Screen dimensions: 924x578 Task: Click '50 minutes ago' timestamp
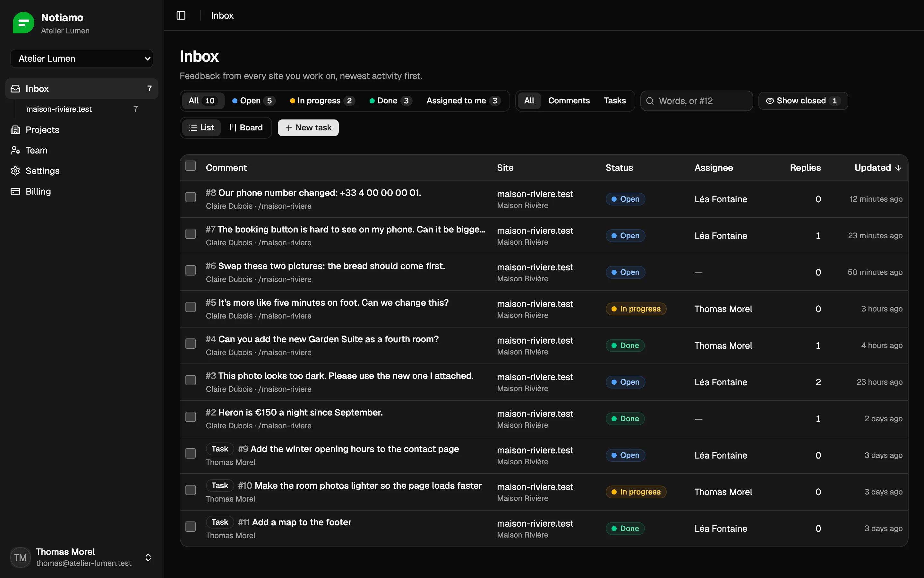(x=875, y=272)
